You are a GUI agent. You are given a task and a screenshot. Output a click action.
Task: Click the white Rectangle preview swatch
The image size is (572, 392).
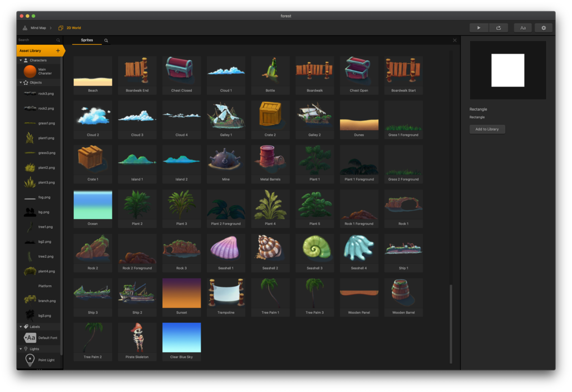pos(507,69)
